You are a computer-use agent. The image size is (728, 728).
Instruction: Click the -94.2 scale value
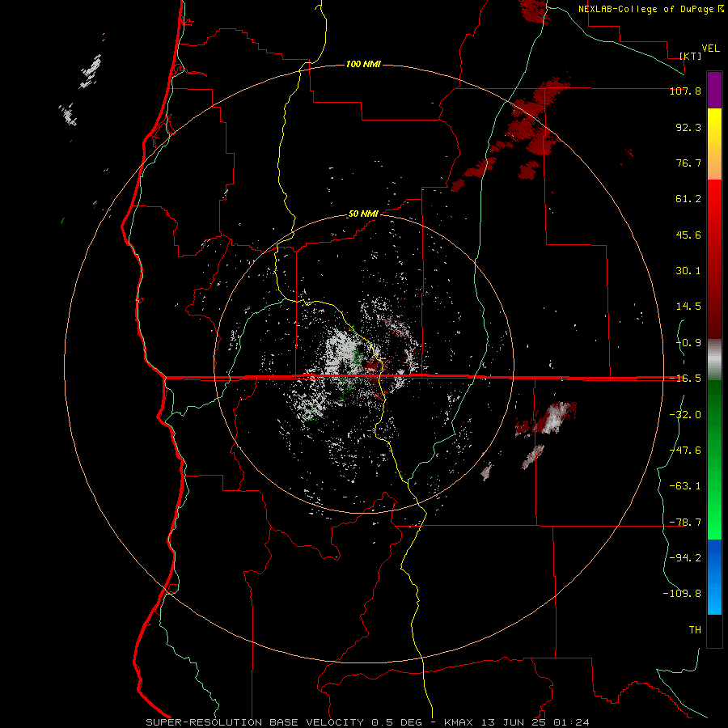pos(685,558)
